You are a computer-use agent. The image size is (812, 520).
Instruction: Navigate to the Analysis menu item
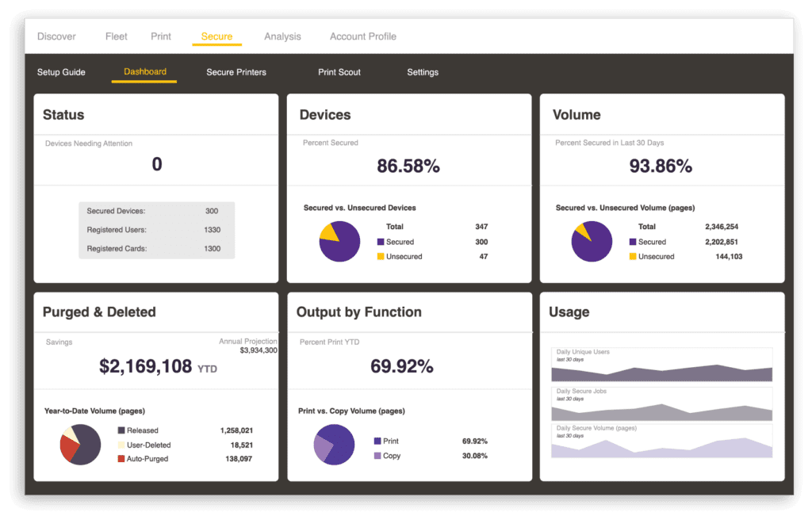[282, 36]
